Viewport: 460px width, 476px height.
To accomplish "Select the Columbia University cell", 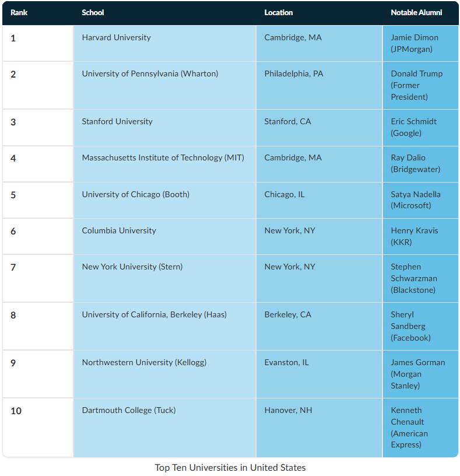I will (x=165, y=236).
